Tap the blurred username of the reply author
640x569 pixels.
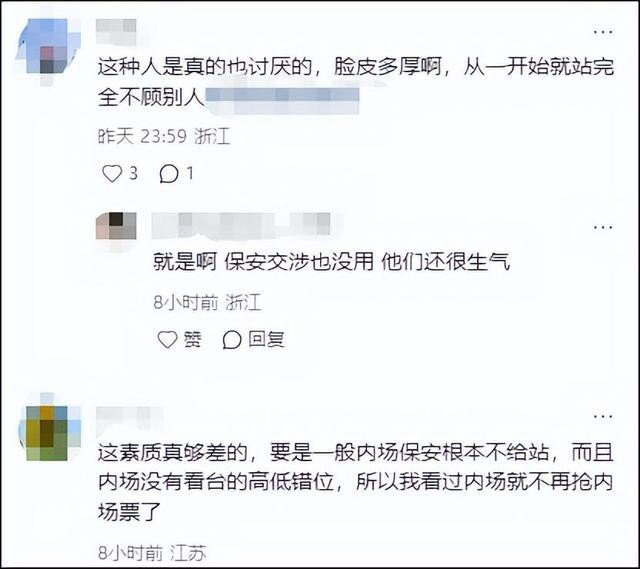[241, 225]
